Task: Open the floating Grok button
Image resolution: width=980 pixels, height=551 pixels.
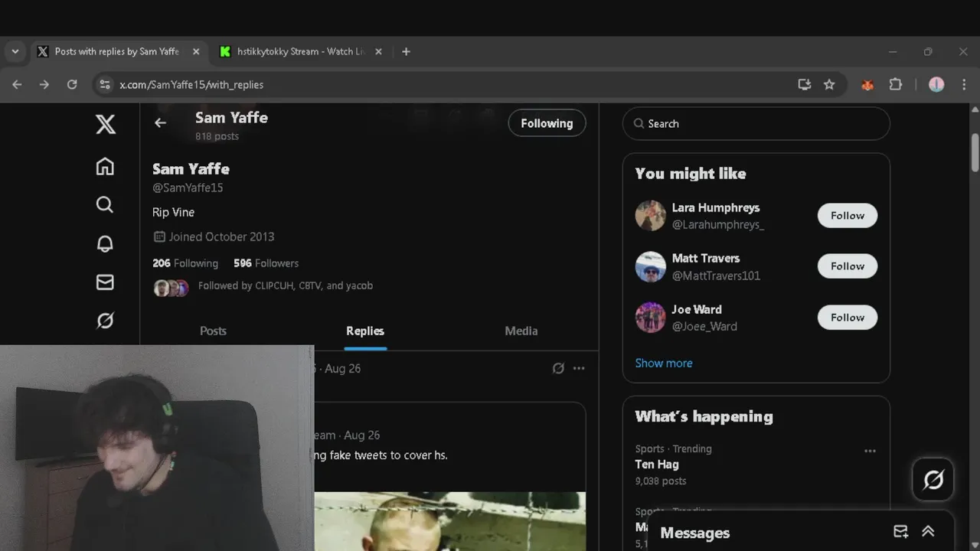Action: [x=933, y=480]
